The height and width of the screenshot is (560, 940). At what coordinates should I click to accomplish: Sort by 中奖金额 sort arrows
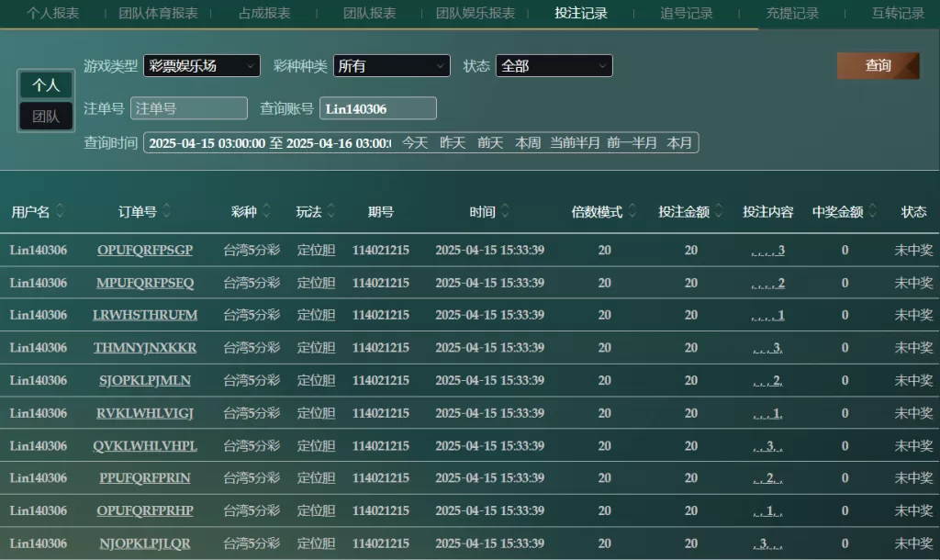coord(872,212)
